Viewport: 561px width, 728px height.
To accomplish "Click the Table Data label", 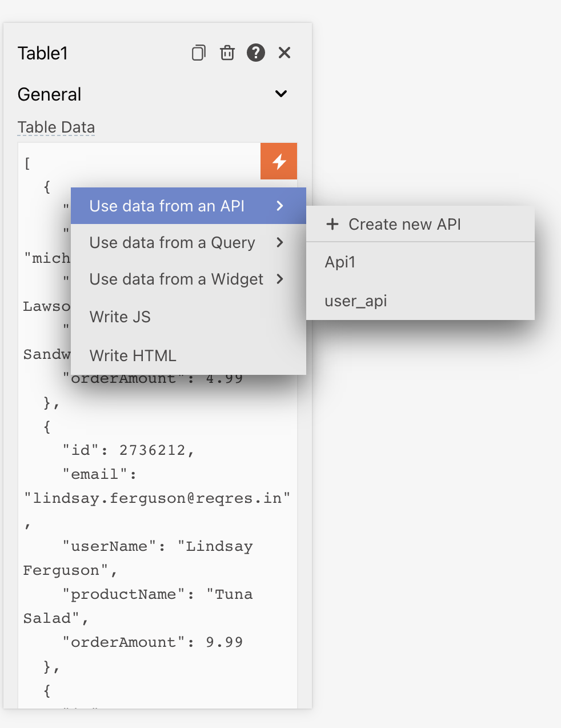I will [x=56, y=127].
